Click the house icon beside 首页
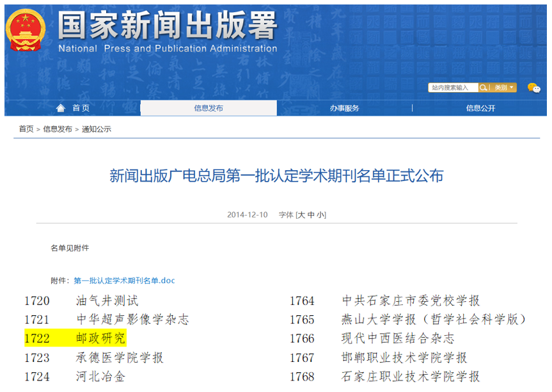 61,108
